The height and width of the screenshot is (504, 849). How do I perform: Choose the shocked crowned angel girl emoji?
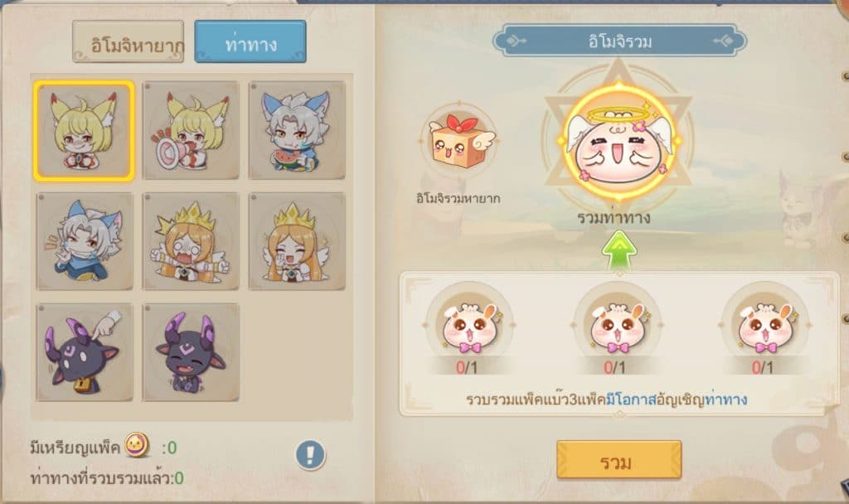(x=191, y=241)
